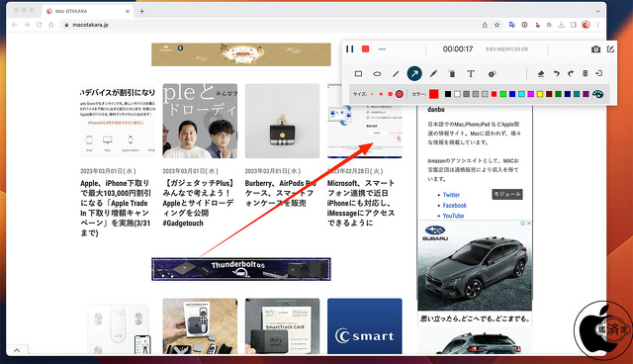Open the Twitter link in sidebar
Viewport: 633px width, 364px height.
click(x=451, y=195)
